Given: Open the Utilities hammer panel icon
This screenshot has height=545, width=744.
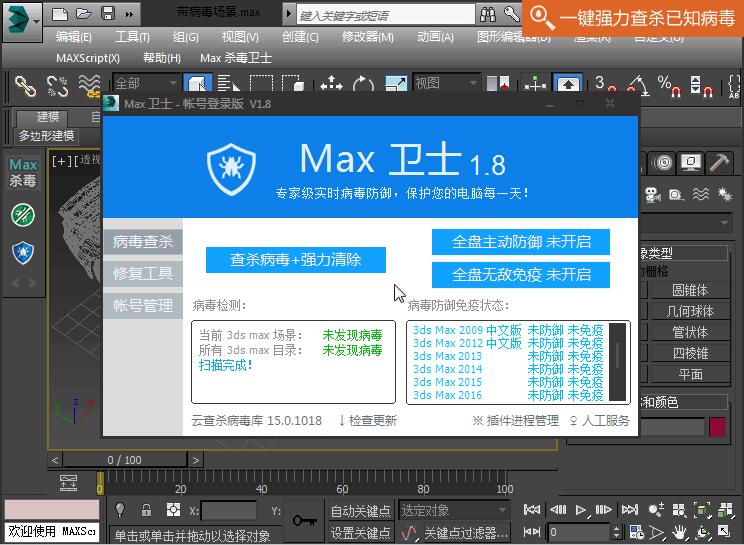Looking at the screenshot, I should click(x=719, y=163).
